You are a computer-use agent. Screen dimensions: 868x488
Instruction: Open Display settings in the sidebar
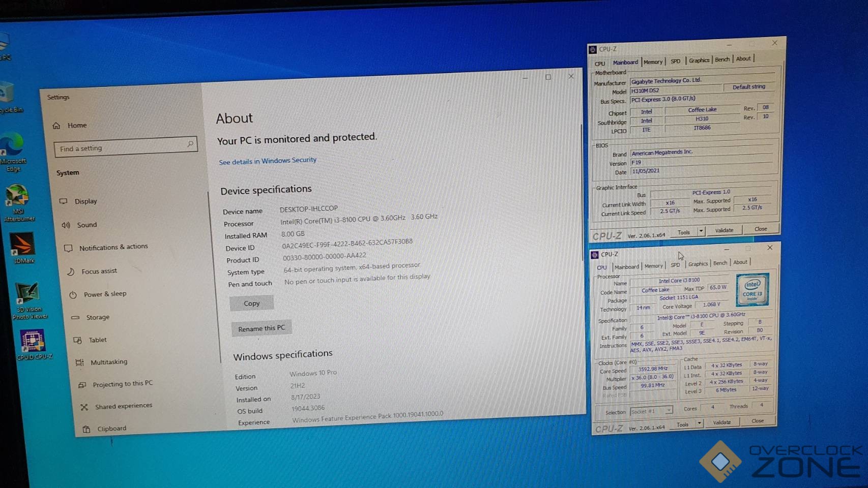click(85, 201)
